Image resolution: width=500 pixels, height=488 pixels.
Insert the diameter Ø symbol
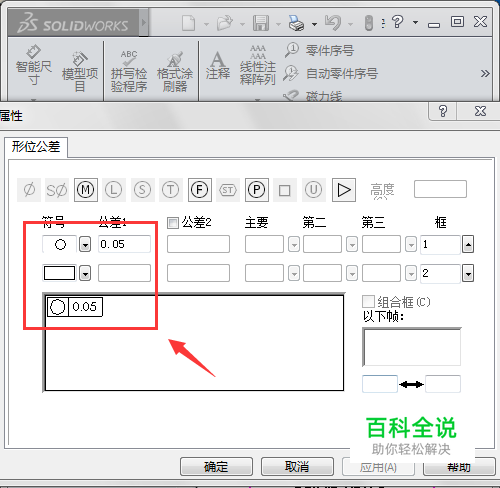point(29,190)
